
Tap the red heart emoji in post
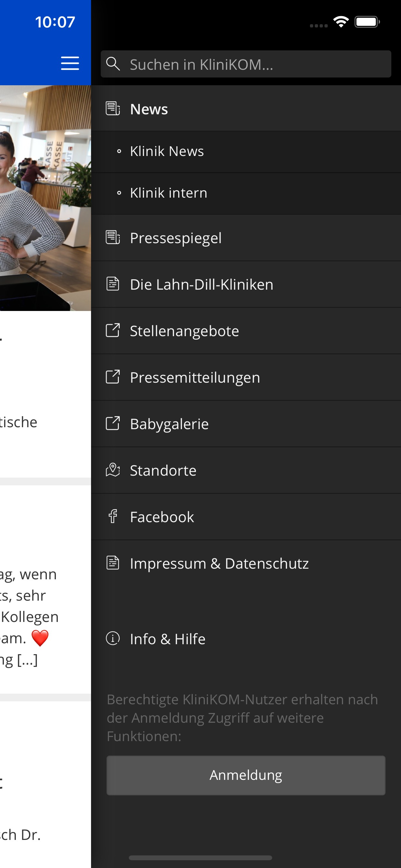40,638
